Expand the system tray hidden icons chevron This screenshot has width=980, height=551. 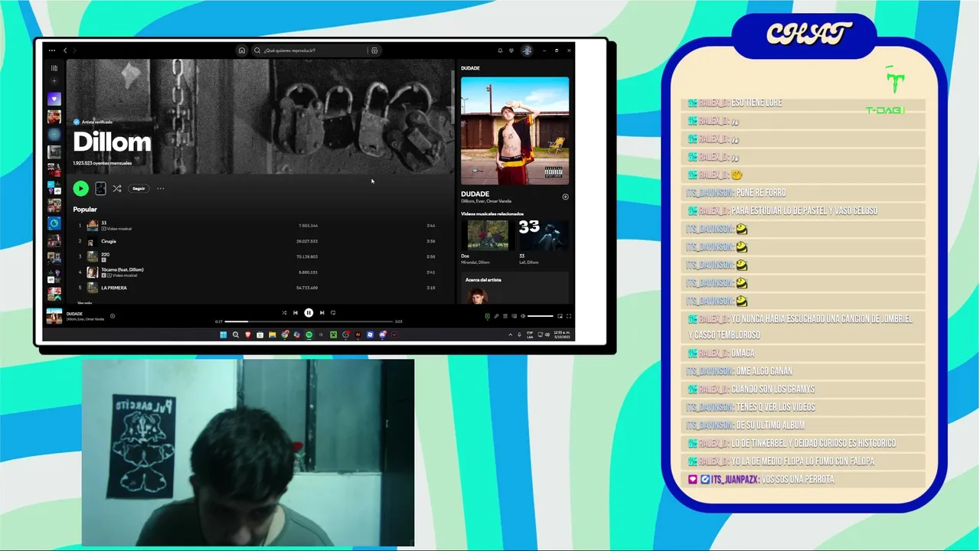511,334
